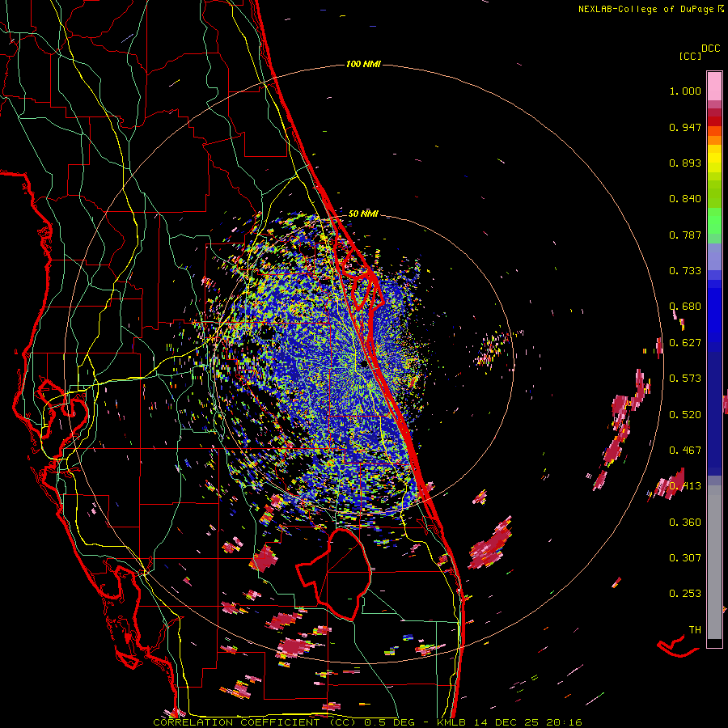Pick the green swatch beside 0.840
728x728 pixels.
point(714,194)
